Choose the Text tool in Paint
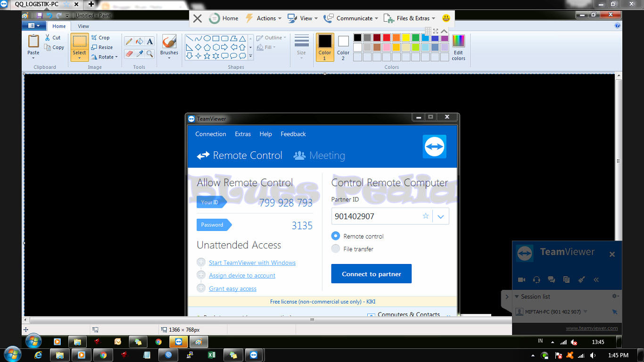 pos(150,41)
